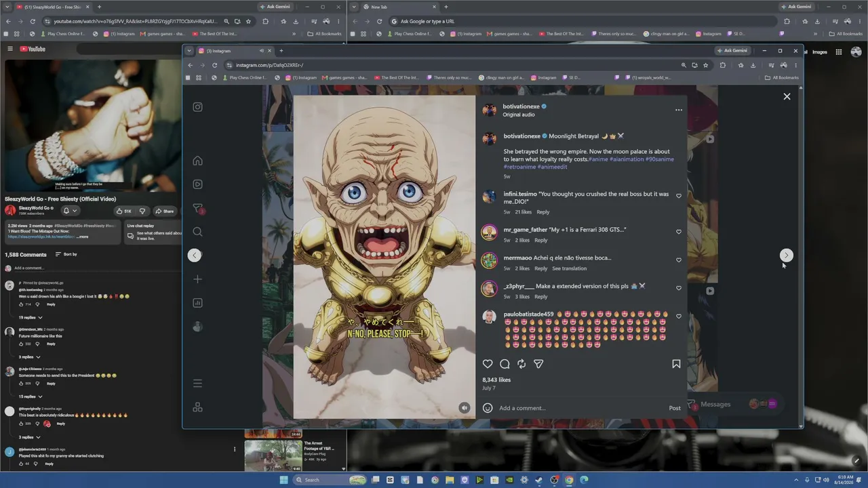Viewport: 868px width, 488px height.
Task: Open the comment icon under the post
Action: click(x=505, y=364)
